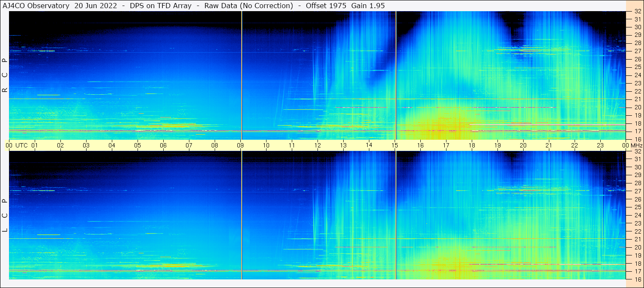Click the 20 MHz label on lower frequency scale
This screenshot has height=288, width=644.
coord(638,247)
